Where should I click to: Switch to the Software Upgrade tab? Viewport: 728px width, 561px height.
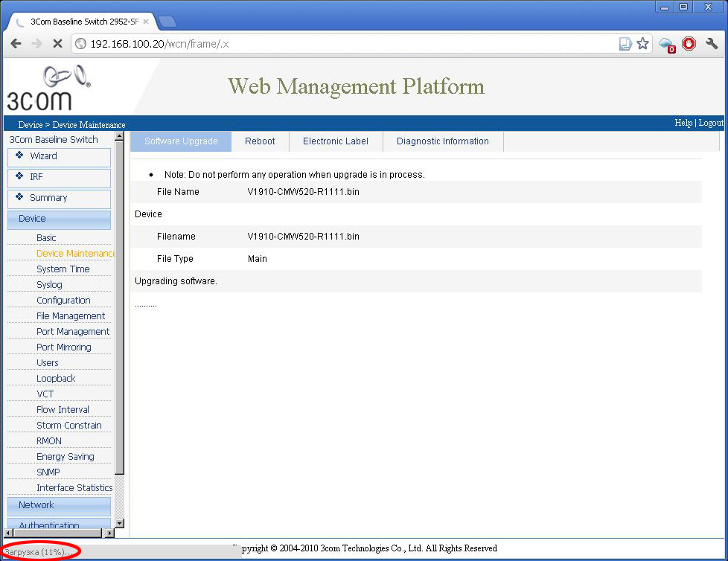click(181, 141)
